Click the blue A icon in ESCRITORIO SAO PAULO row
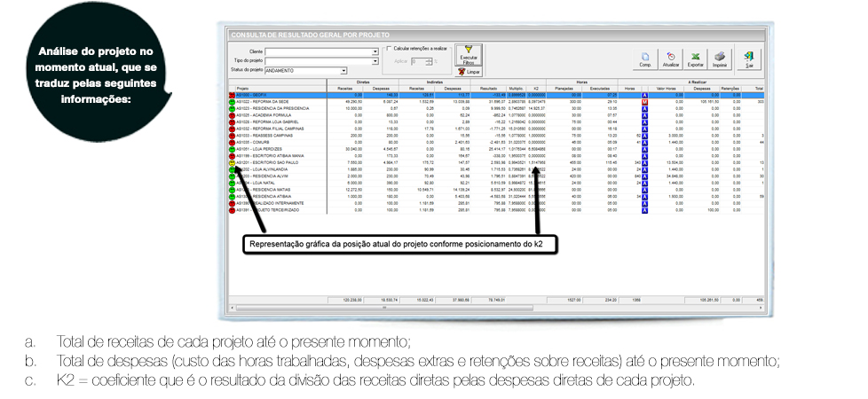The height and width of the screenshot is (399, 868). (645, 163)
